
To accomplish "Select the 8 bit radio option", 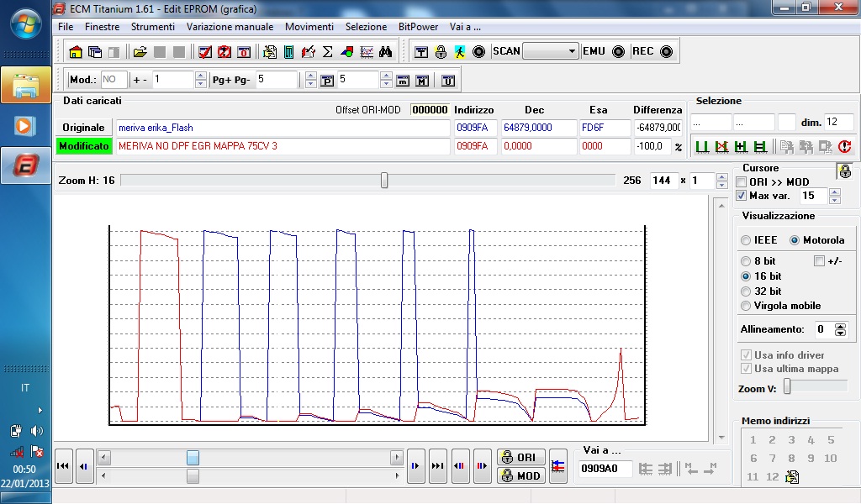I will pyautogui.click(x=746, y=261).
